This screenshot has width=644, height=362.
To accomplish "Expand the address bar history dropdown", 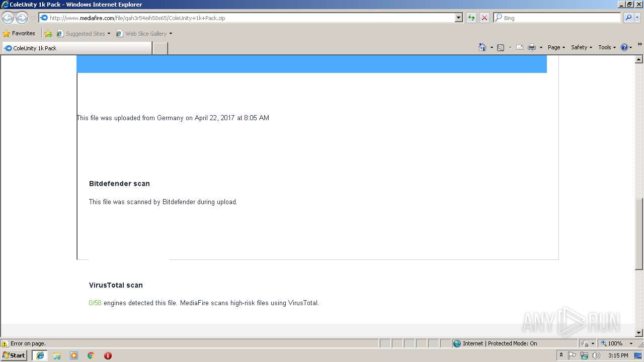I will click(458, 18).
